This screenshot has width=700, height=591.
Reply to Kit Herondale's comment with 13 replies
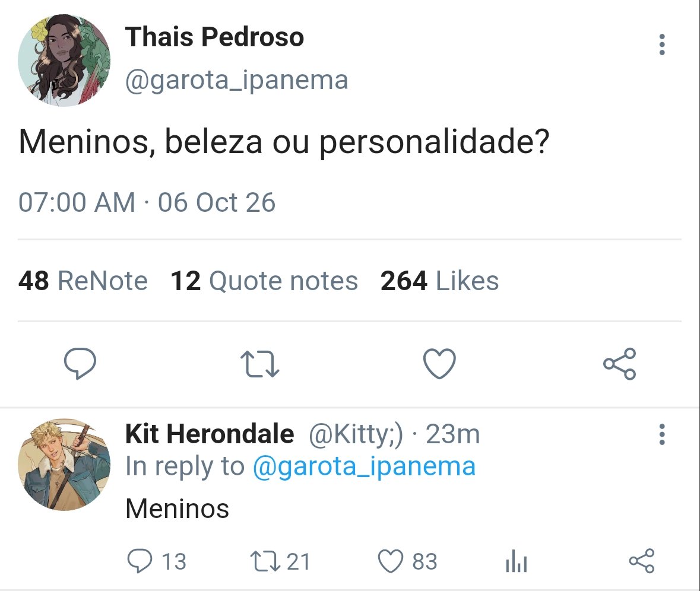point(157,561)
